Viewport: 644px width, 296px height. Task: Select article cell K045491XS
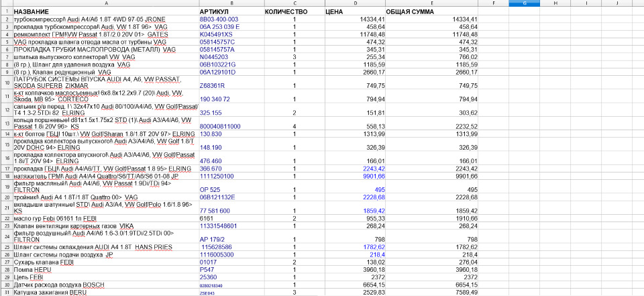coord(231,34)
